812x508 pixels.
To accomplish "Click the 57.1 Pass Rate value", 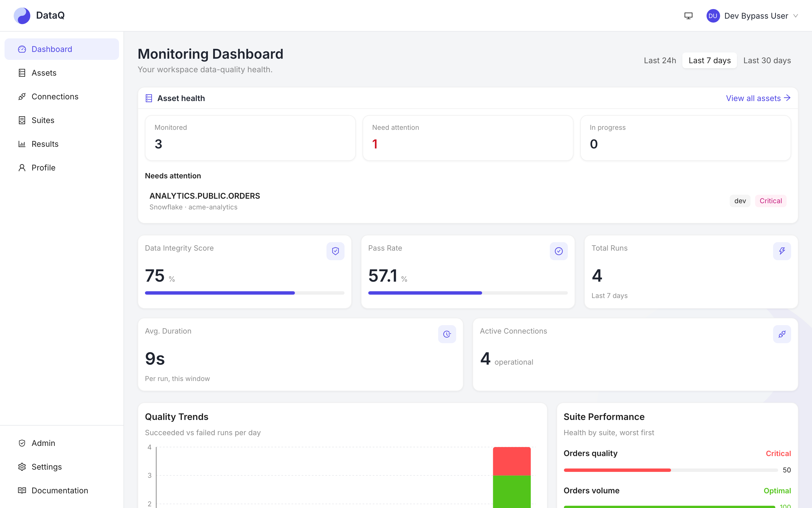I will tap(383, 275).
